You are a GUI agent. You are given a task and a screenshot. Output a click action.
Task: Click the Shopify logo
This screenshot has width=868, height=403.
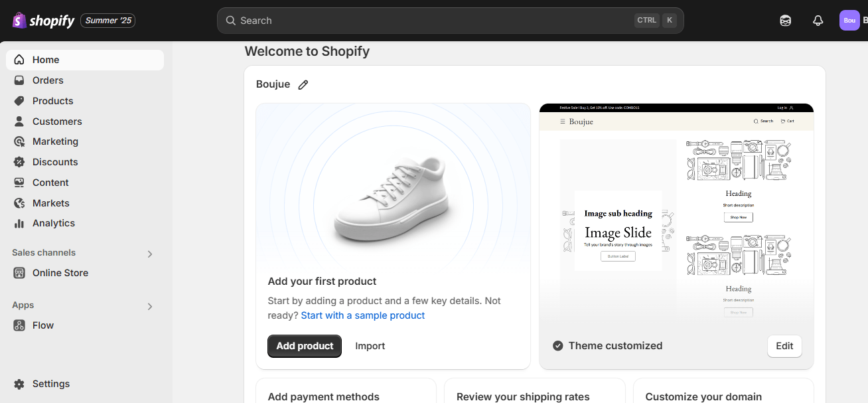point(42,20)
